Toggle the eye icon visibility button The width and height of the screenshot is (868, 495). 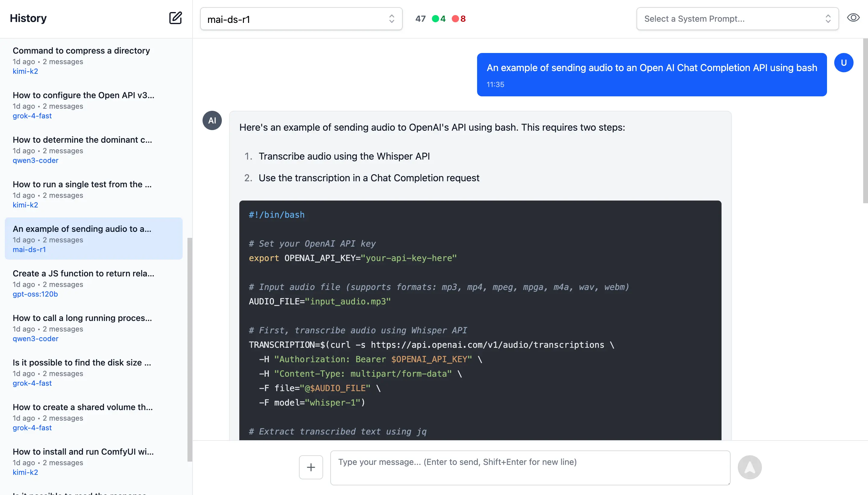(x=853, y=18)
